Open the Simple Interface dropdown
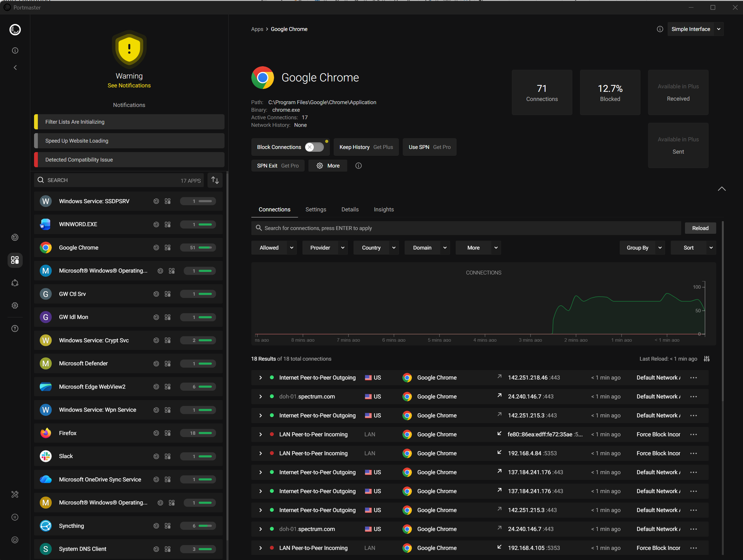Image resolution: width=743 pixels, height=560 pixels. [x=695, y=29]
